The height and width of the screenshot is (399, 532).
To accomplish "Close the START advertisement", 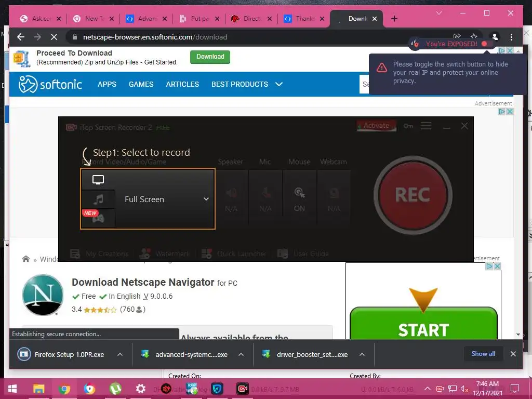I will (x=497, y=267).
